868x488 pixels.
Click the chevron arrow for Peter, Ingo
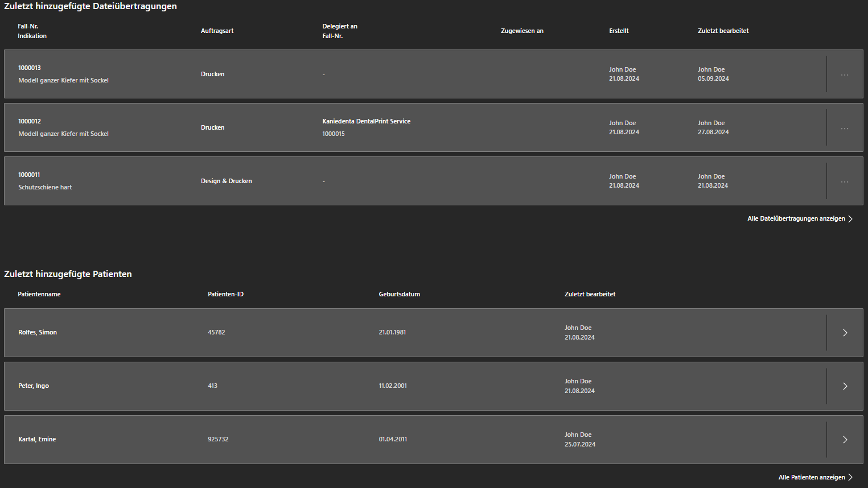point(845,386)
